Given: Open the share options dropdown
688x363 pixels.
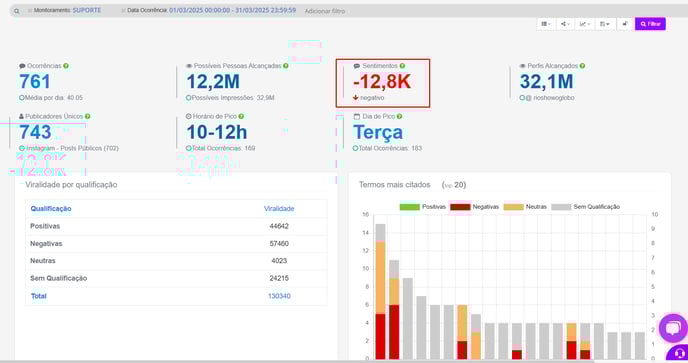Looking at the screenshot, I should click(x=565, y=24).
